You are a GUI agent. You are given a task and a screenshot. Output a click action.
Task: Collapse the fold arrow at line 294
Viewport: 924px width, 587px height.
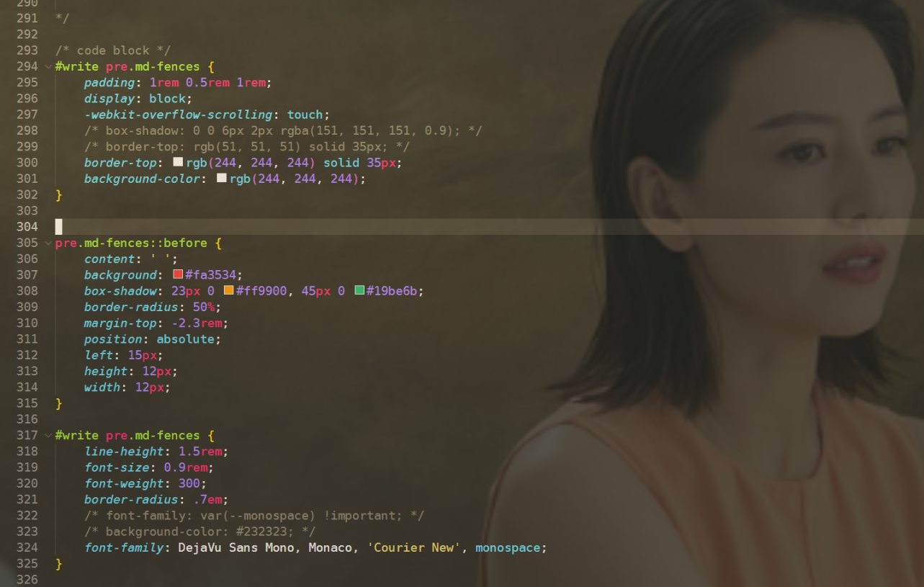tap(48, 66)
